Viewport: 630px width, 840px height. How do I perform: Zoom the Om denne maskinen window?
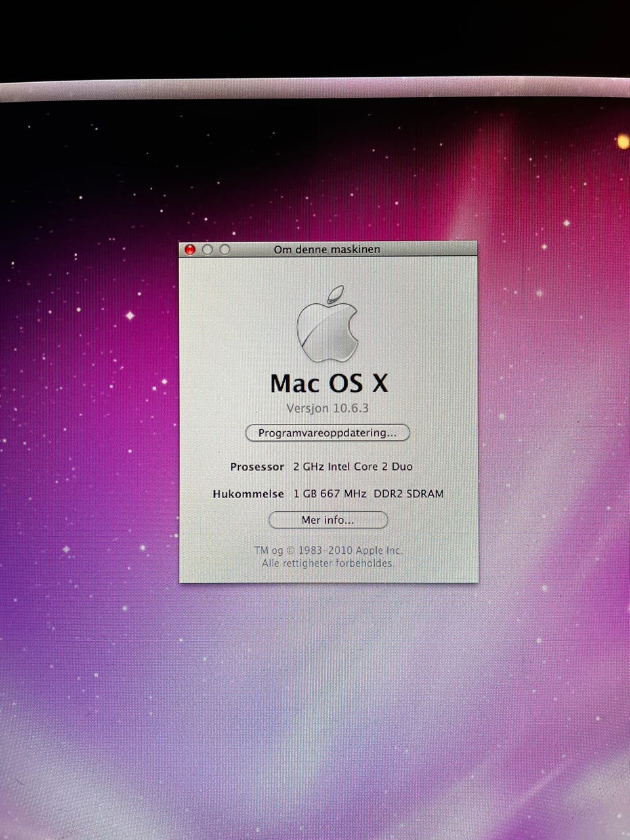click(x=224, y=249)
